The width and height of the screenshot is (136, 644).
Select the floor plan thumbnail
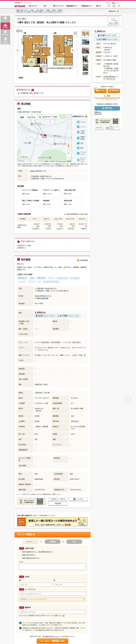click(x=86, y=34)
